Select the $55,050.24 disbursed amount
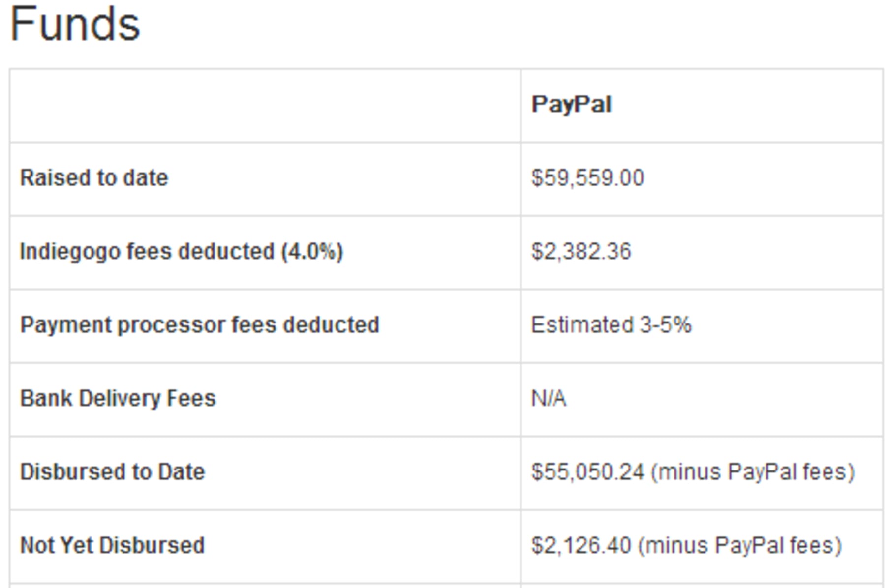 click(x=587, y=472)
